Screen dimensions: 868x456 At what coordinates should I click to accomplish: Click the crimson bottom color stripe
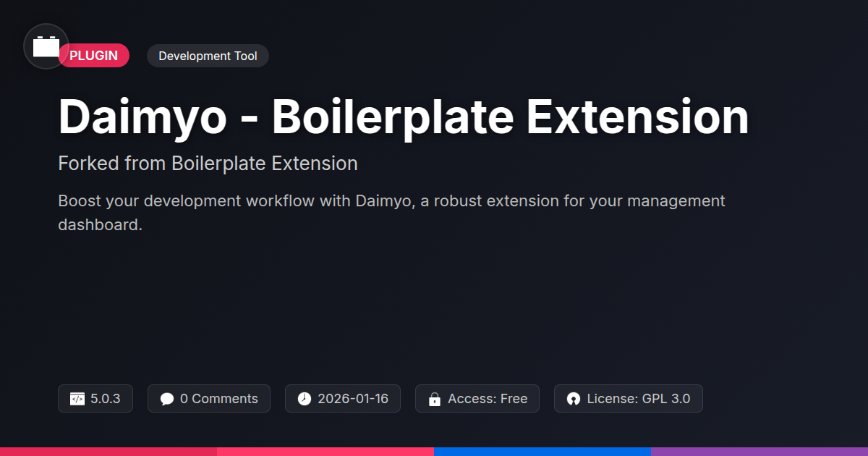pos(109,451)
